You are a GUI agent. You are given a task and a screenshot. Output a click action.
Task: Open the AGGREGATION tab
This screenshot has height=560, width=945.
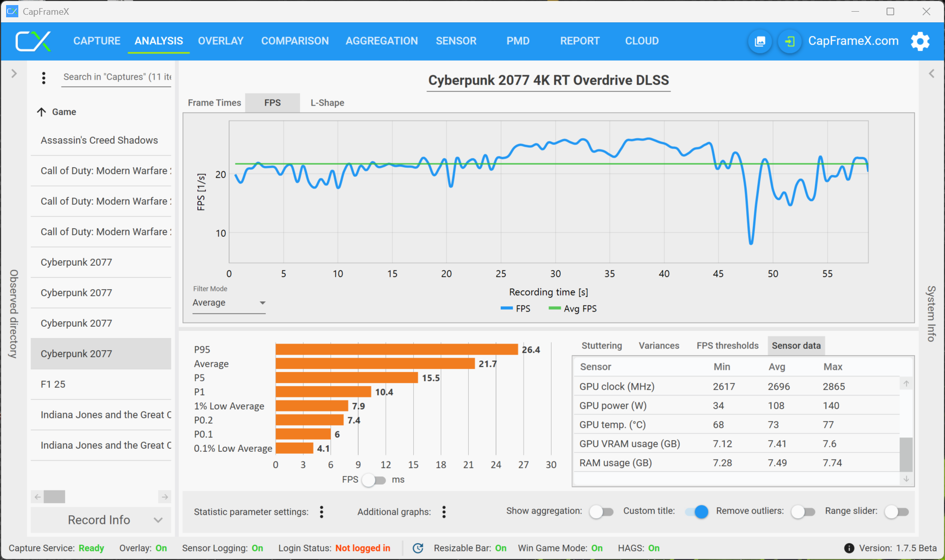pyautogui.click(x=382, y=41)
